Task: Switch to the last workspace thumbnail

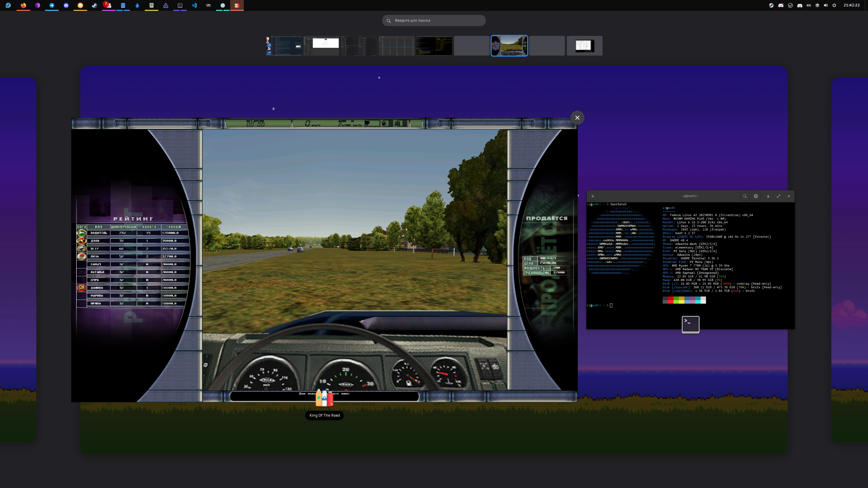Action: (585, 46)
